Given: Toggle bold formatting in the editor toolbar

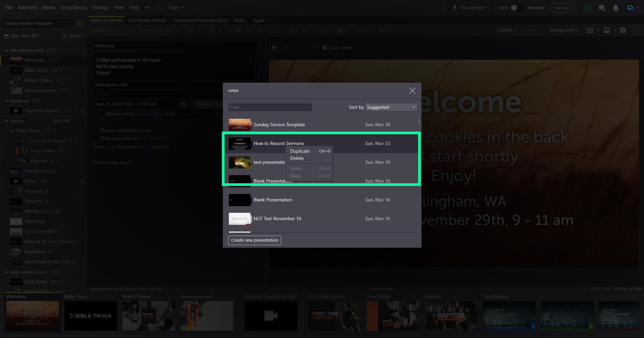Looking at the screenshot, I should (239, 30).
